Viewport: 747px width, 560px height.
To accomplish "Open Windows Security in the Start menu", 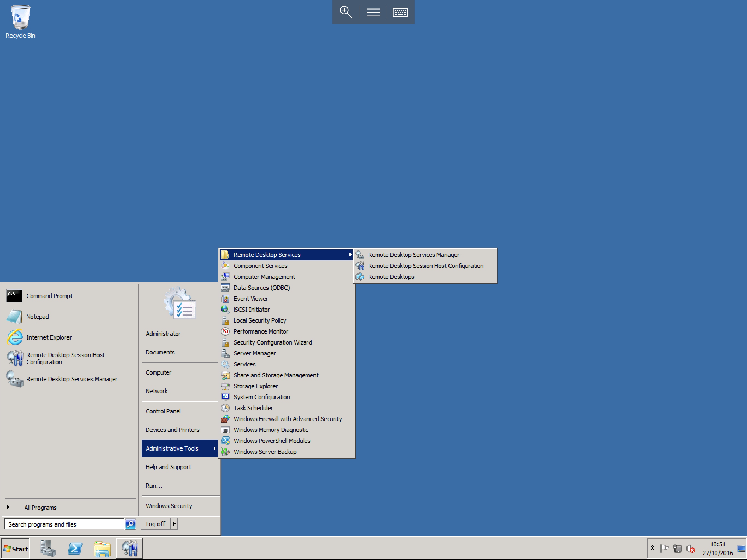I will point(180,506).
